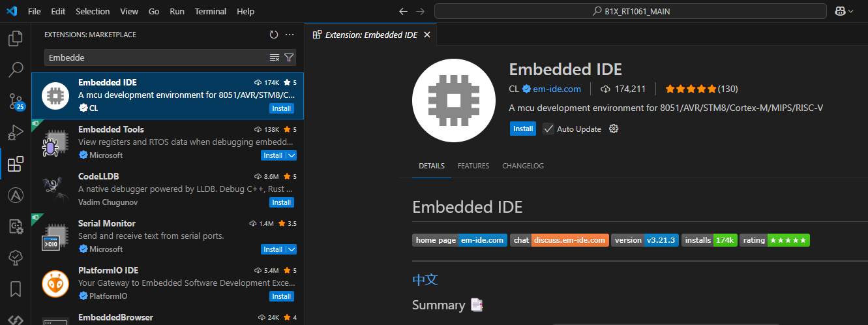Open the Copilot dropdown chevron

coord(850,11)
